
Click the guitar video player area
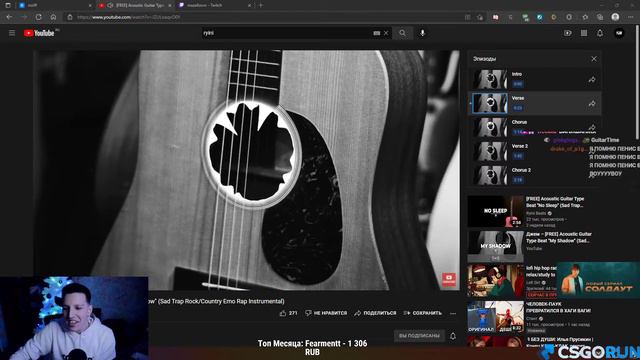[247, 170]
